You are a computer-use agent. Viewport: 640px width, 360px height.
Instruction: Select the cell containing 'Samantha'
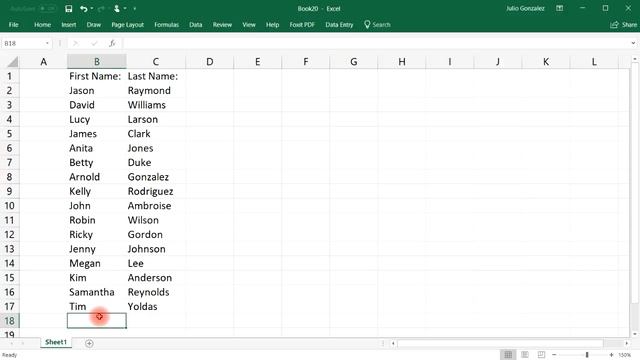tap(97, 292)
